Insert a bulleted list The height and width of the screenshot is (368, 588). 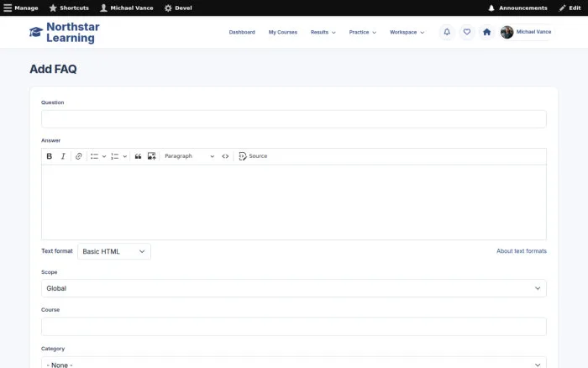pyautogui.click(x=94, y=156)
